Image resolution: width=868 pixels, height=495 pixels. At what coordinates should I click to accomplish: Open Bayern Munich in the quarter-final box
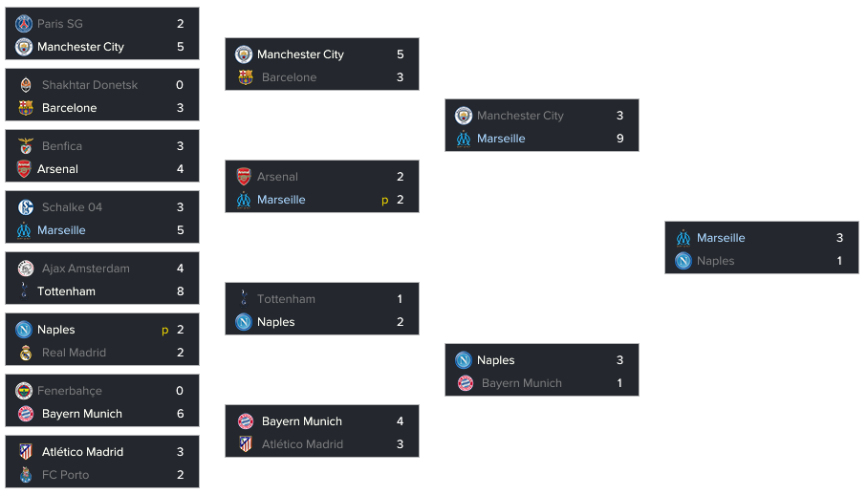[302, 421]
